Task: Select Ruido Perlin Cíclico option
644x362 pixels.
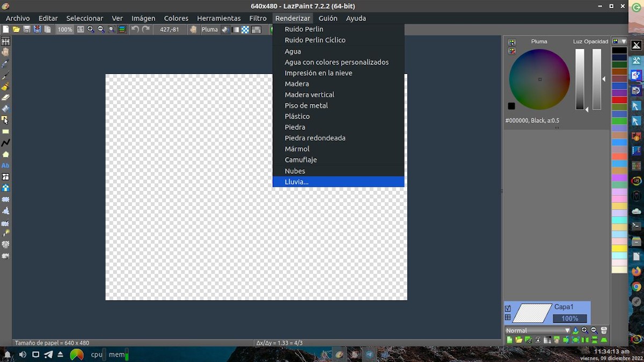Action: [338, 40]
